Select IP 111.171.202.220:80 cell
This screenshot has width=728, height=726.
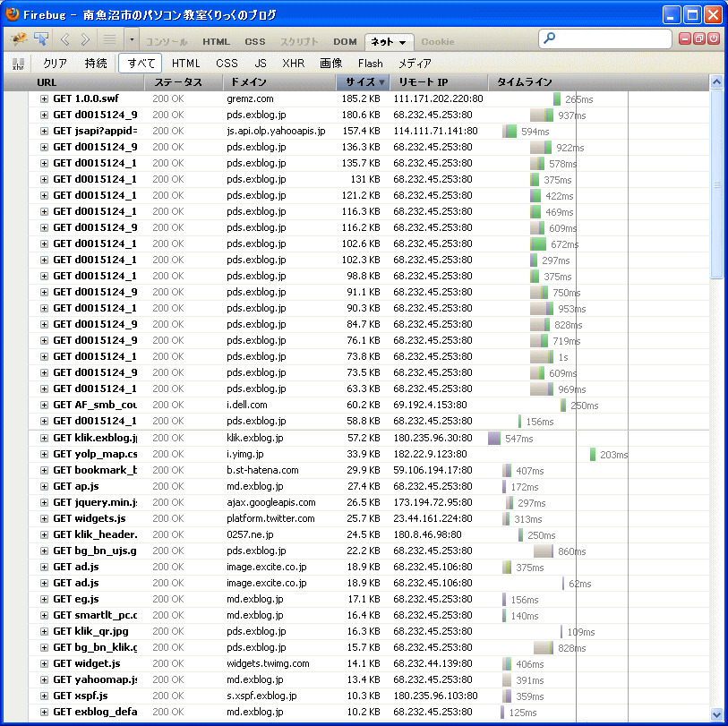tap(438, 98)
